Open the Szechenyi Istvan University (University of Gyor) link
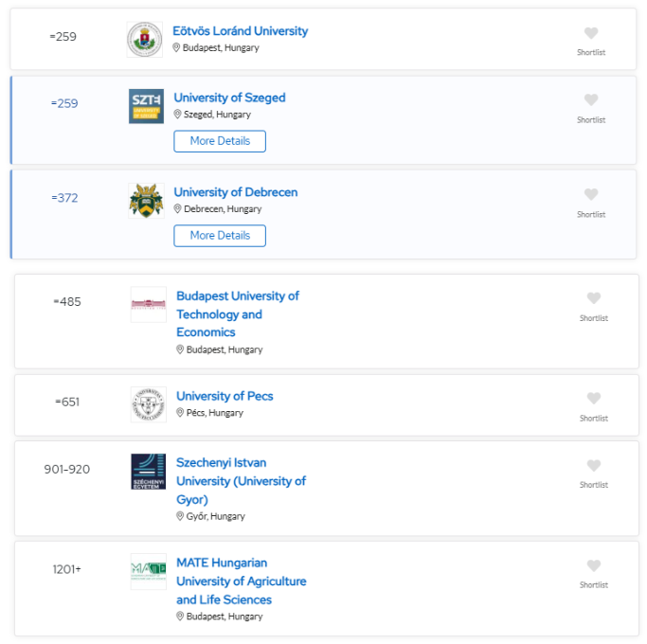This screenshot has height=644, width=647. pos(241,481)
